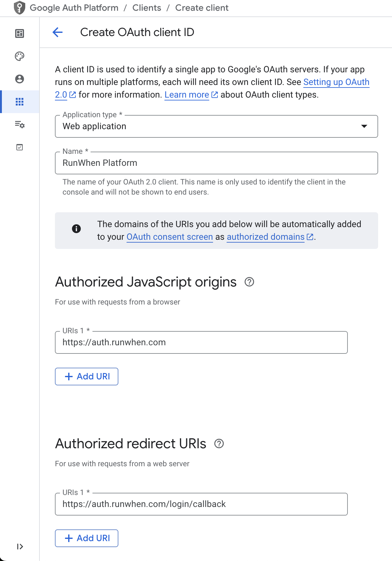Add URI under Authorized JavaScript origins

[86, 377]
